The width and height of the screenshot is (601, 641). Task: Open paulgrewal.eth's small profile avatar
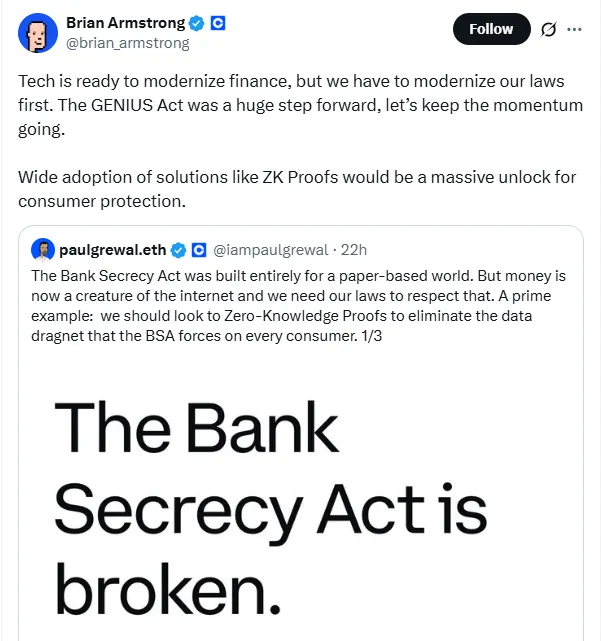43,249
